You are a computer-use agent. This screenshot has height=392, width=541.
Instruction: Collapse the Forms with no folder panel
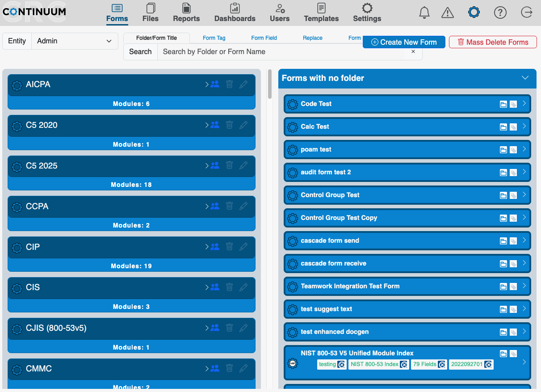point(525,78)
